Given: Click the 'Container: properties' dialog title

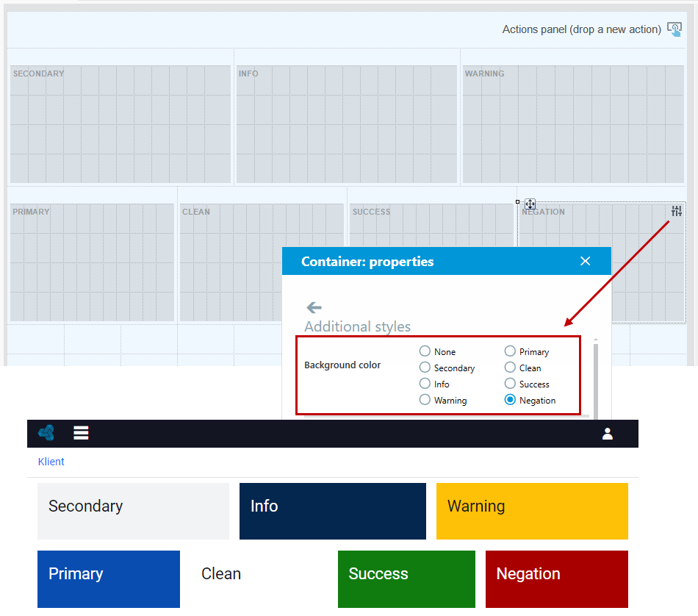Looking at the screenshot, I should [367, 262].
